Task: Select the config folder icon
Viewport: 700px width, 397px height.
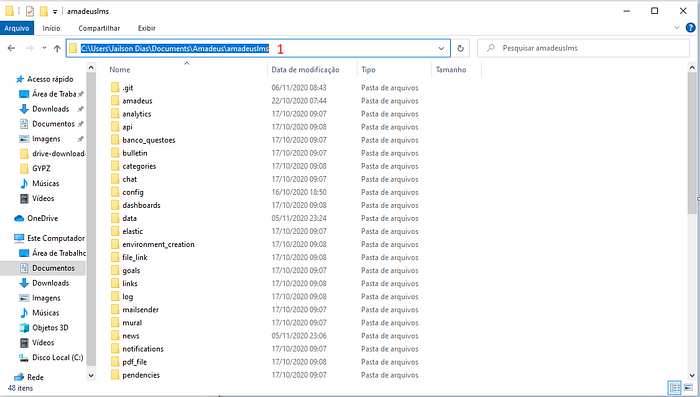Action: click(115, 192)
